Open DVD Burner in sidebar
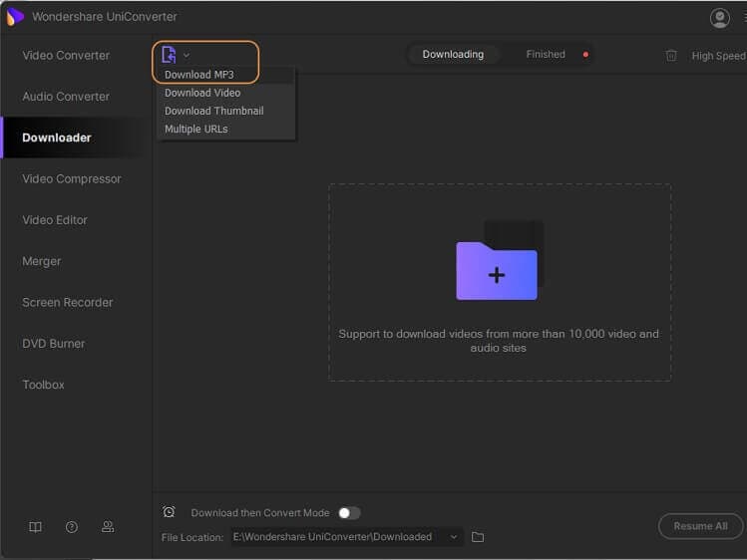Viewport: 747px width, 560px height. pyautogui.click(x=54, y=344)
